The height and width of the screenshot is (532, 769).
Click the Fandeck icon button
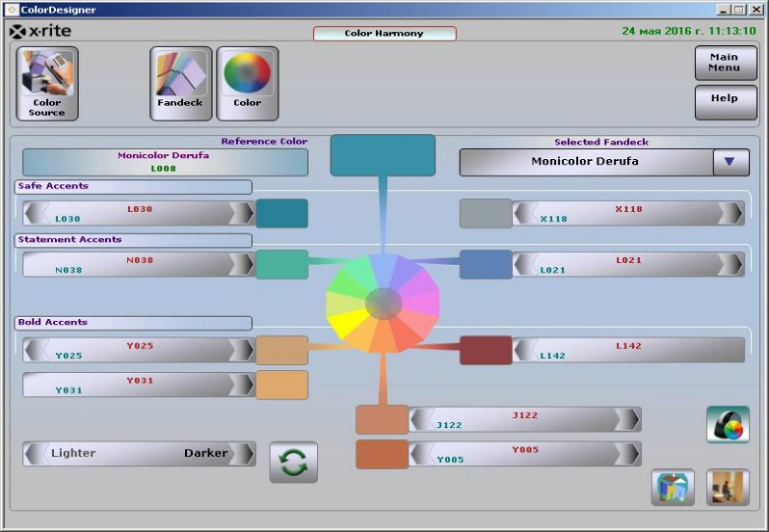coord(180,84)
